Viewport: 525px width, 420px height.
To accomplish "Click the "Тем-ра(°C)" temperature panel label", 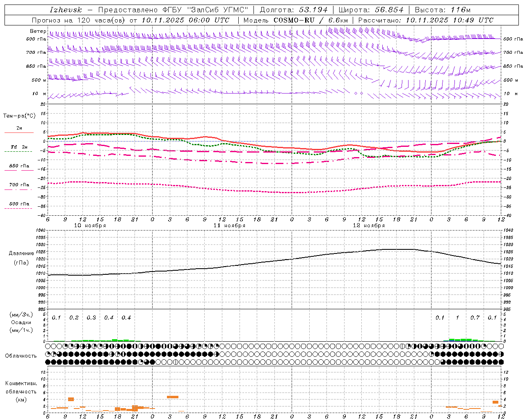I will pyautogui.click(x=19, y=116).
